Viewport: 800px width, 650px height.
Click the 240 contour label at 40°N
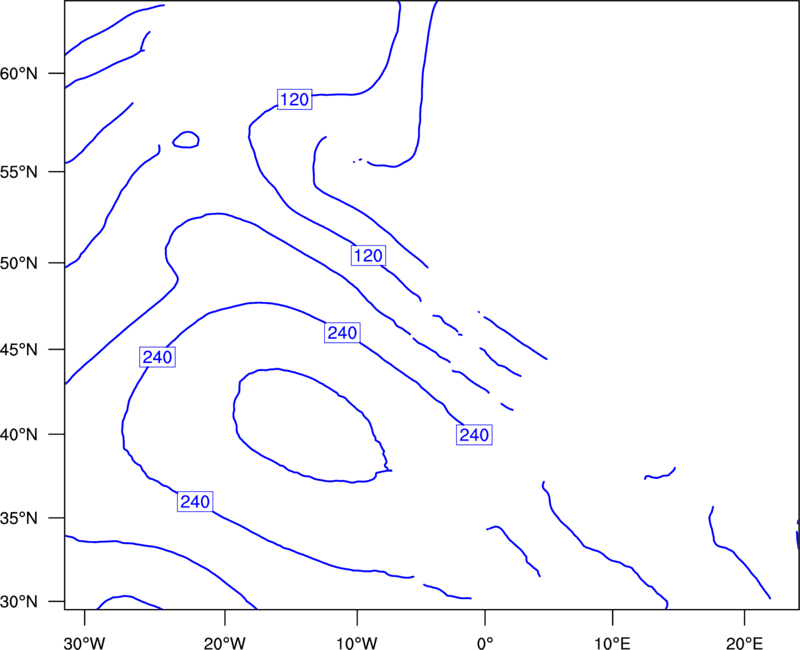(x=474, y=435)
